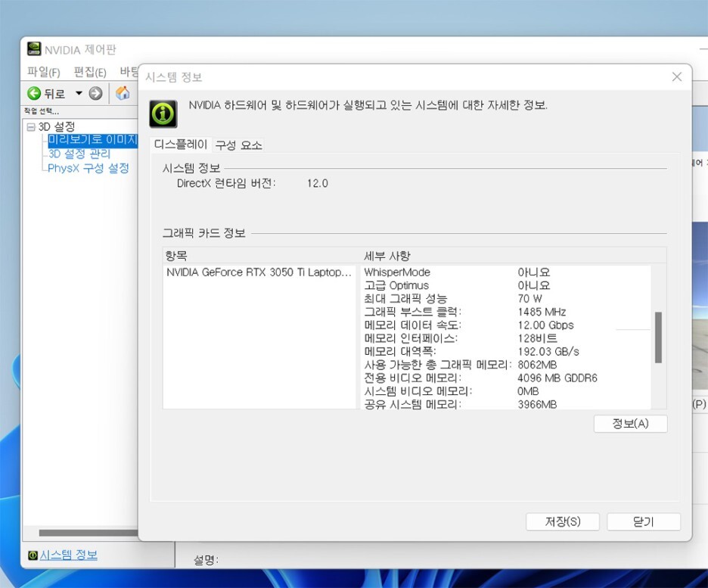Image resolution: width=708 pixels, height=588 pixels.
Task: Click the 고급 Optimus row
Action: click(x=507, y=285)
